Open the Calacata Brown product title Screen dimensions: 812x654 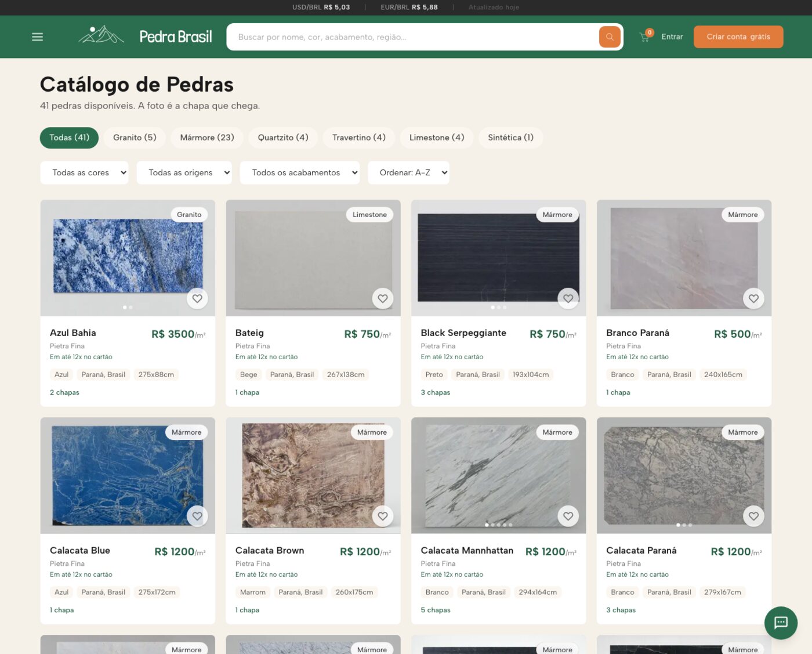270,550
